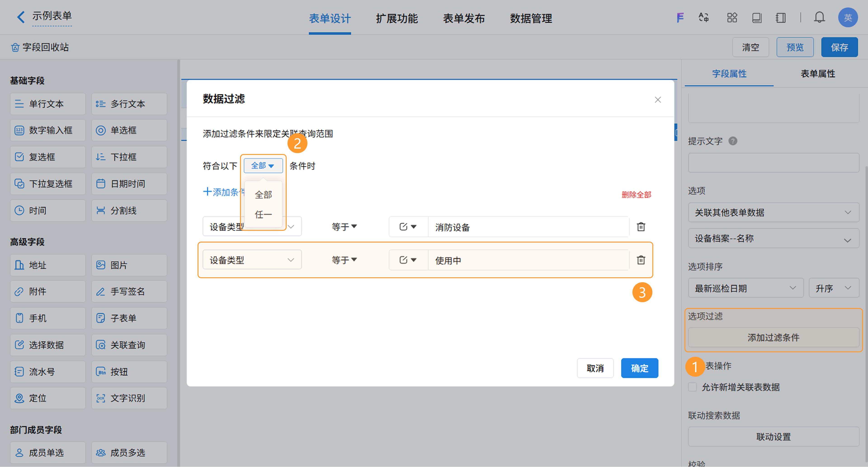The image size is (868, 467).
Task: Choose 任一 from the condition dropdown list
Action: click(263, 215)
